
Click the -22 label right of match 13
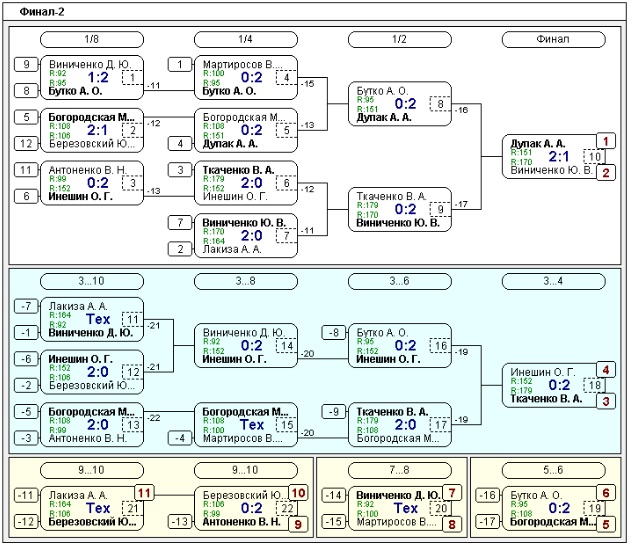(x=153, y=418)
